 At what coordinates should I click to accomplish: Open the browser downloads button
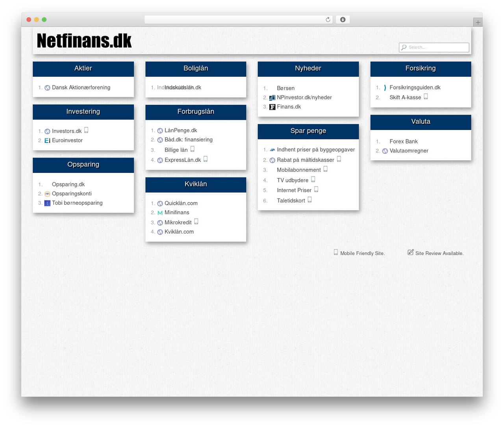point(343,20)
